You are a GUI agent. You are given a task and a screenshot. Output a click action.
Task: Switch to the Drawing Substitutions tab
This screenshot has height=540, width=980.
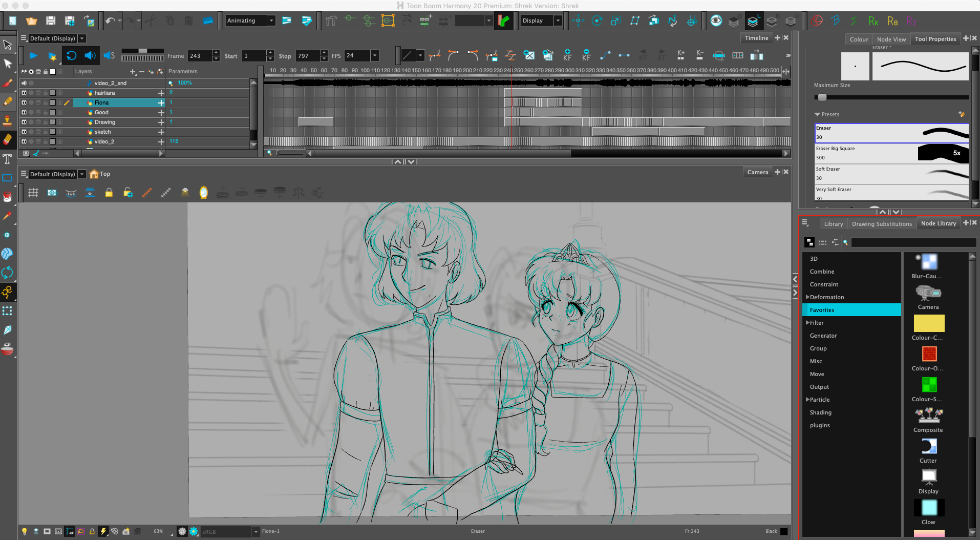click(882, 224)
